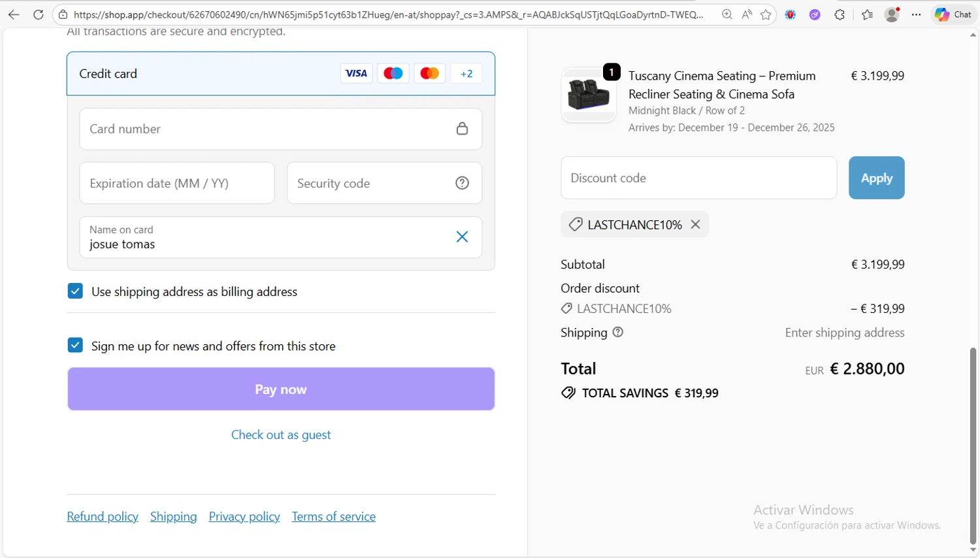This screenshot has height=558, width=980.
Task: Add this page to favorites star
Action: click(766, 14)
